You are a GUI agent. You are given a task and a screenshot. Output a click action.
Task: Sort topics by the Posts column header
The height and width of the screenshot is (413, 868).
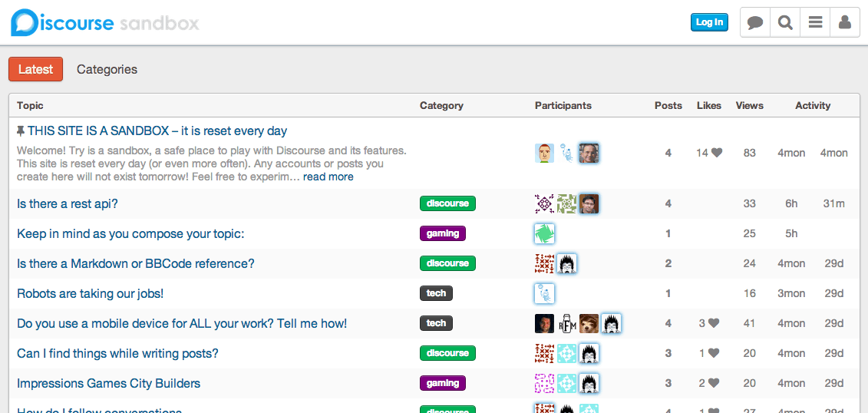click(668, 105)
